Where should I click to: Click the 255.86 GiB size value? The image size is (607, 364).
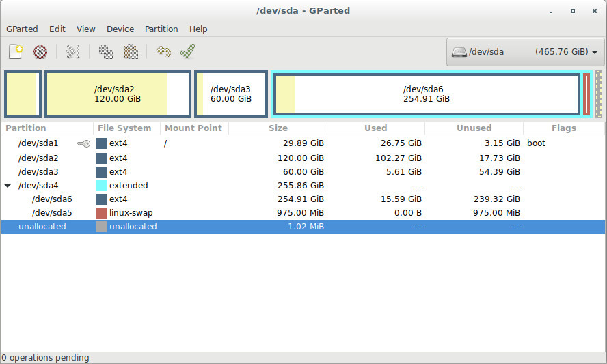300,186
